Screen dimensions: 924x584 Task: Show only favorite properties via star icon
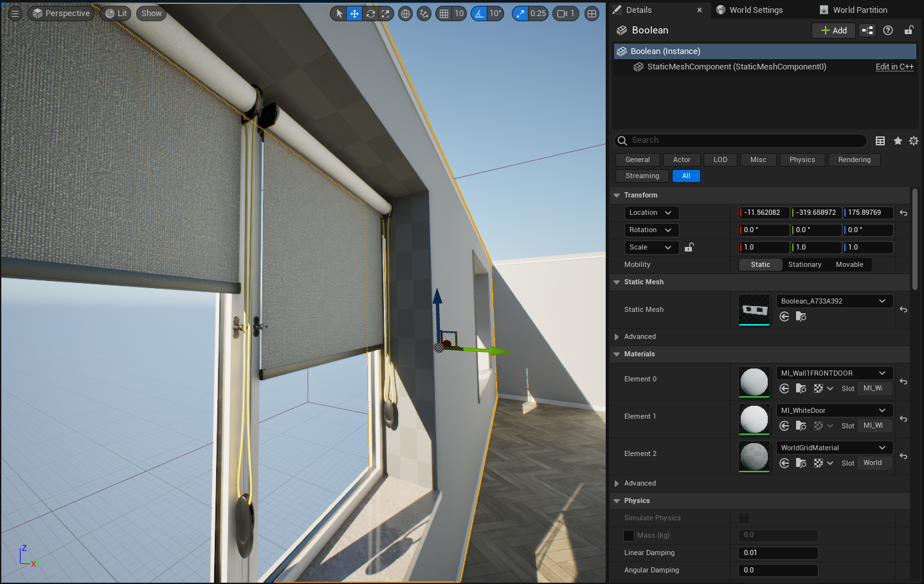click(x=898, y=141)
